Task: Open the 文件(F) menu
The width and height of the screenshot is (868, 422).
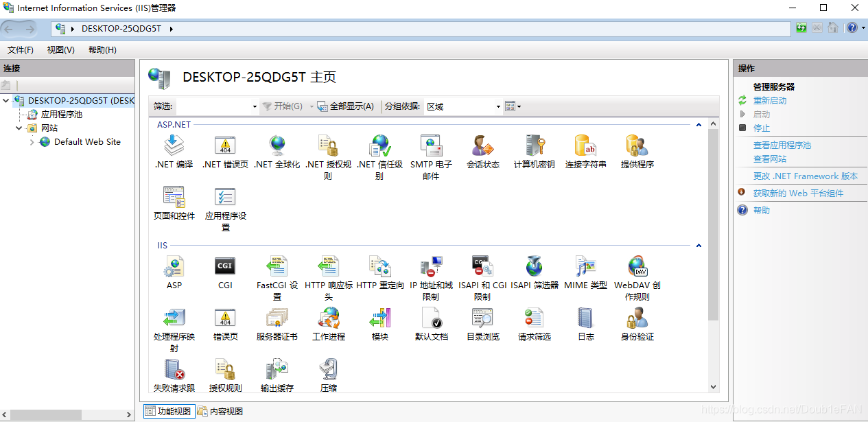Action: point(21,50)
